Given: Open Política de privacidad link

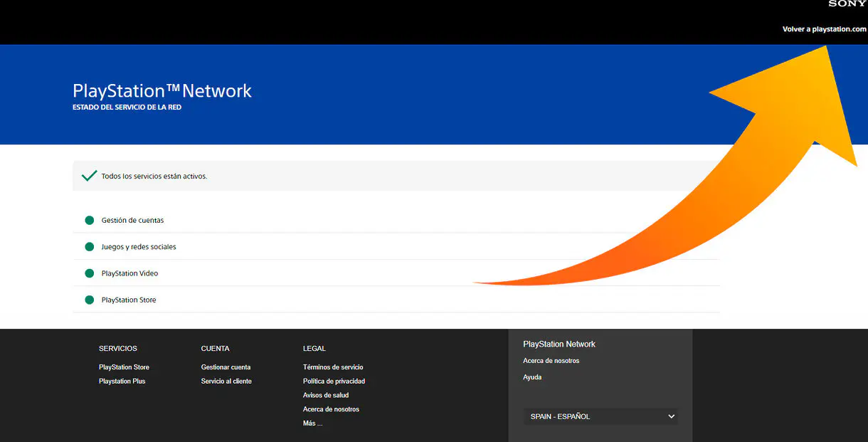Looking at the screenshot, I should coord(334,382).
